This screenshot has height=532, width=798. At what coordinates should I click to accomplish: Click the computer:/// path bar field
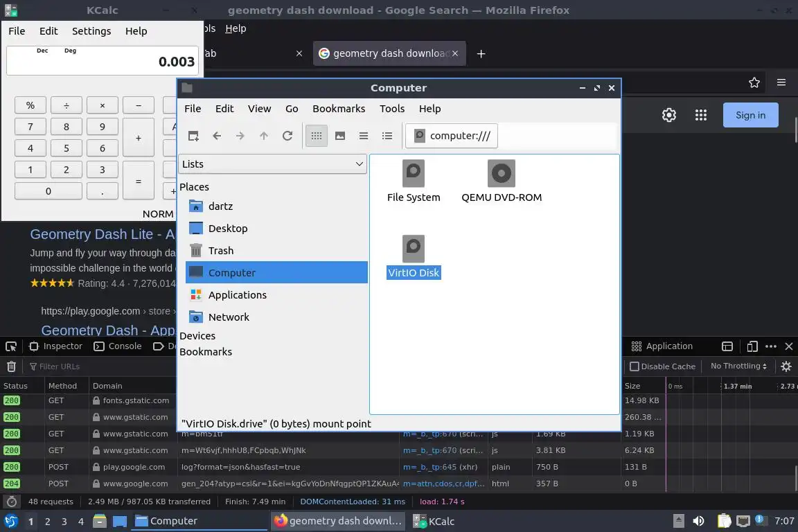452,136
